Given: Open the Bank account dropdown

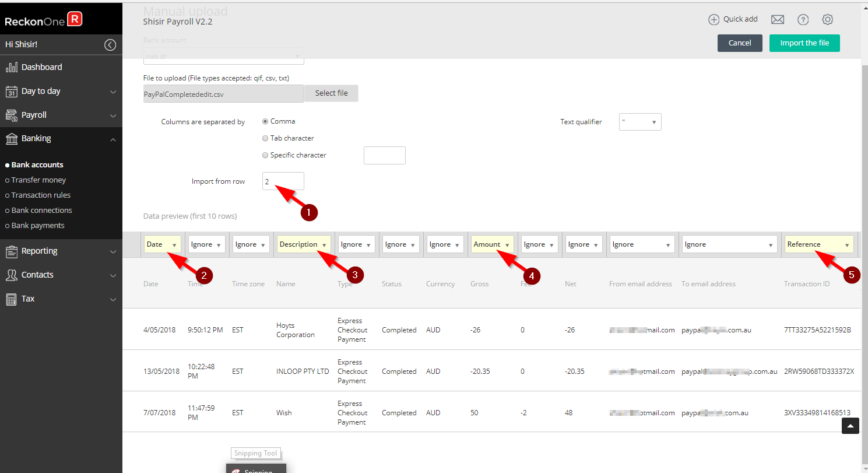Looking at the screenshot, I should coord(224,56).
